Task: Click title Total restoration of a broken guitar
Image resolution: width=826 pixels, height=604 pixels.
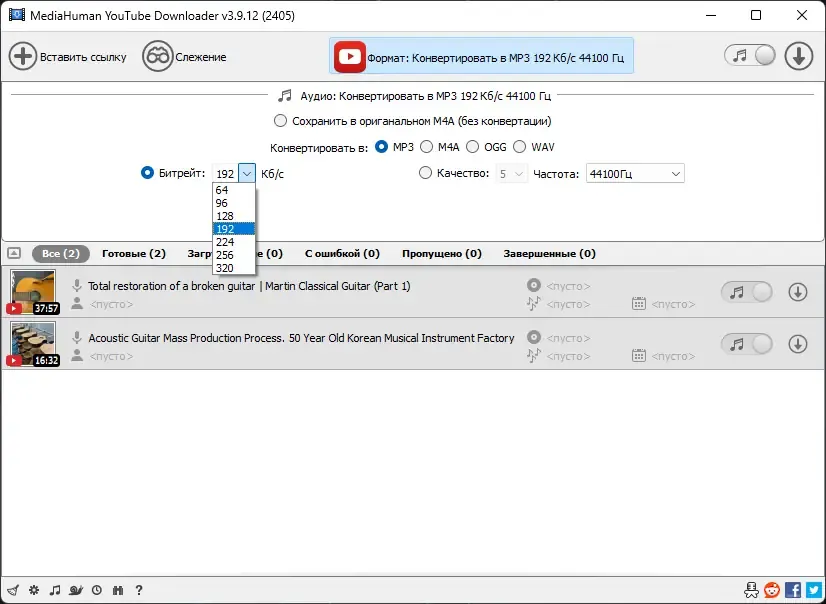Action: [249, 286]
